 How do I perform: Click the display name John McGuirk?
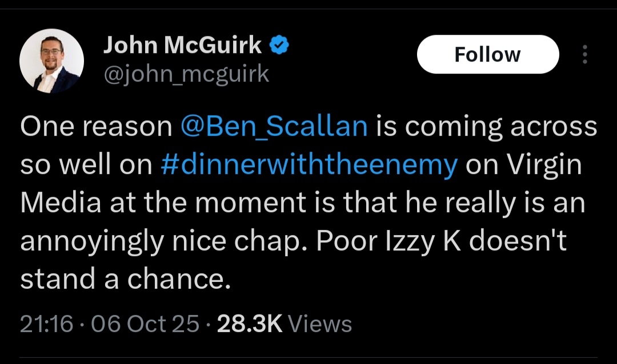pyautogui.click(x=182, y=45)
